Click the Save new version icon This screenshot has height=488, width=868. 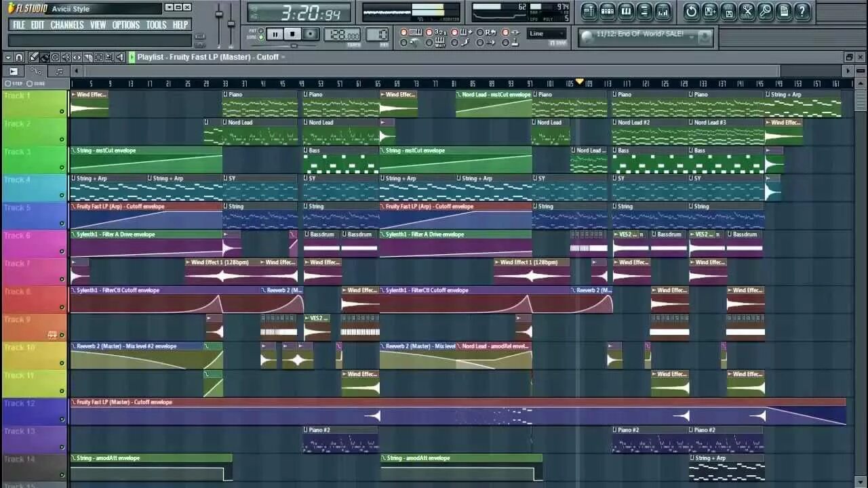click(710, 11)
